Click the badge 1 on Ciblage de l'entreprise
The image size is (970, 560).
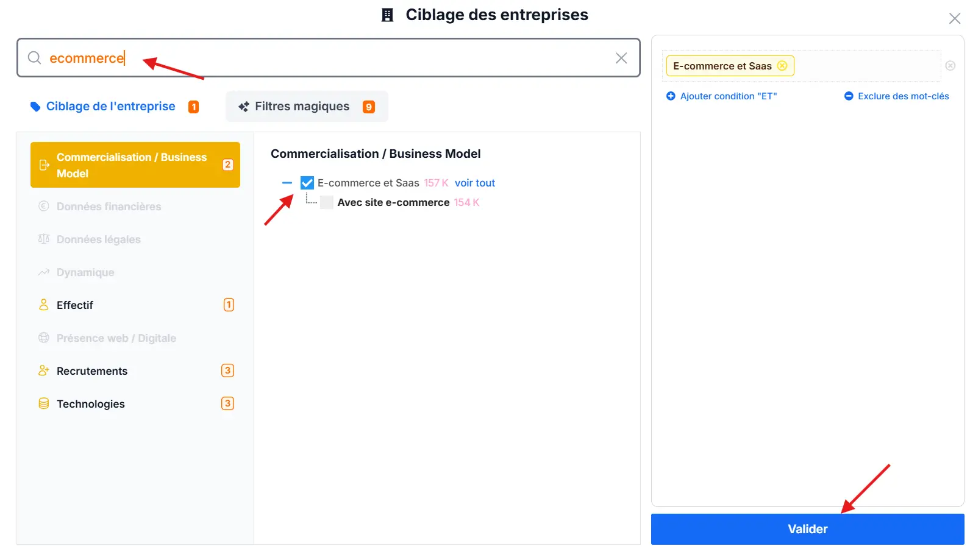pyautogui.click(x=193, y=107)
